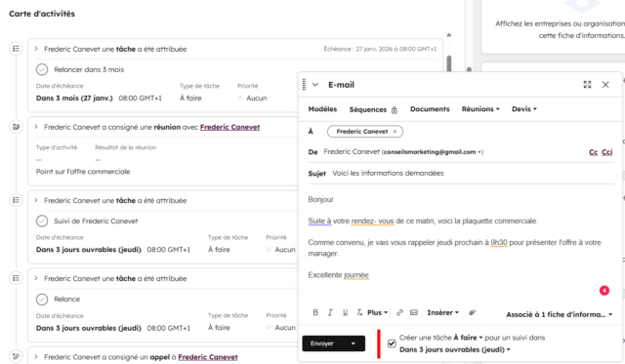
Task: Mark the 'Relance' task as complete
Action: (x=42, y=299)
